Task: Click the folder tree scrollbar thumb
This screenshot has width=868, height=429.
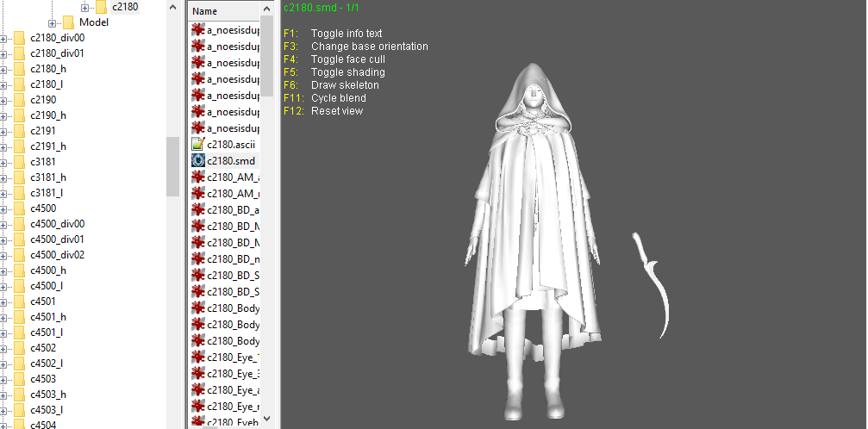Action: pos(172,166)
